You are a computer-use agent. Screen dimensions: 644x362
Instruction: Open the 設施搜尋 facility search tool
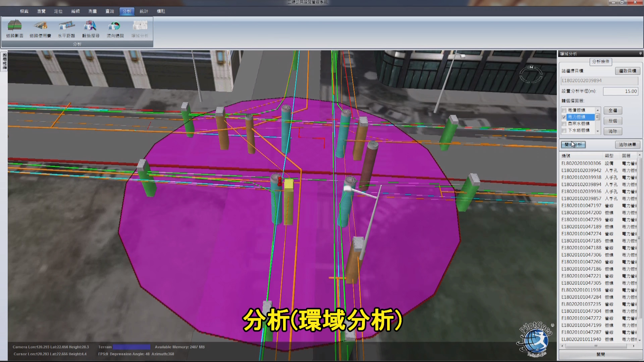click(91, 29)
